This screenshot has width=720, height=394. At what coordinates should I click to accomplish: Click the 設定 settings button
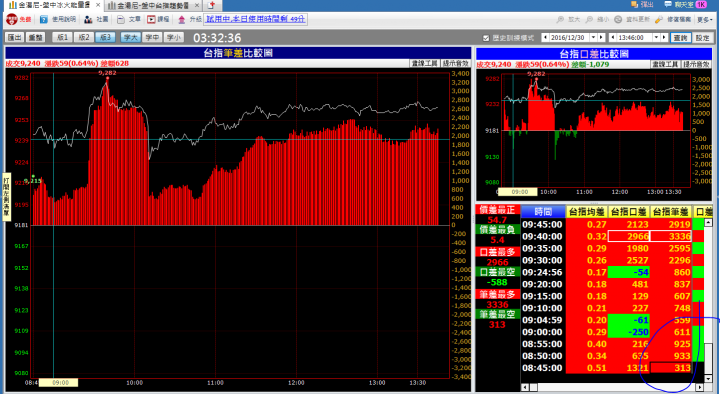point(703,38)
